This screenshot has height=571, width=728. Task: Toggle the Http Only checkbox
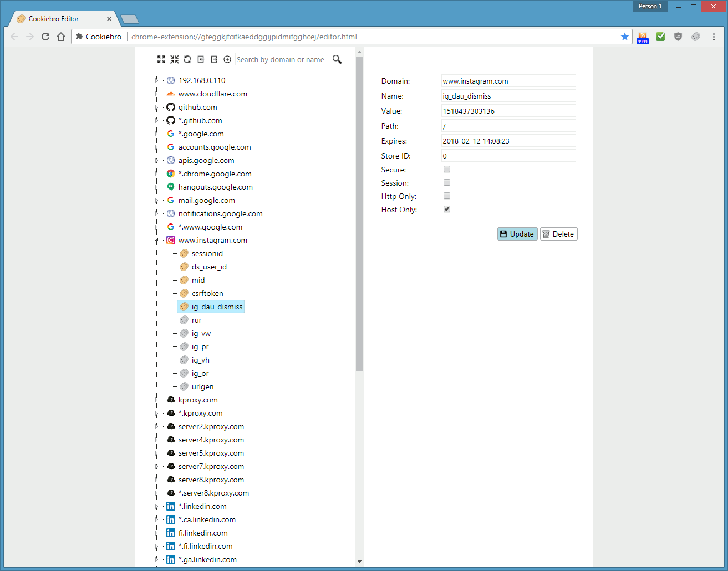point(447,196)
